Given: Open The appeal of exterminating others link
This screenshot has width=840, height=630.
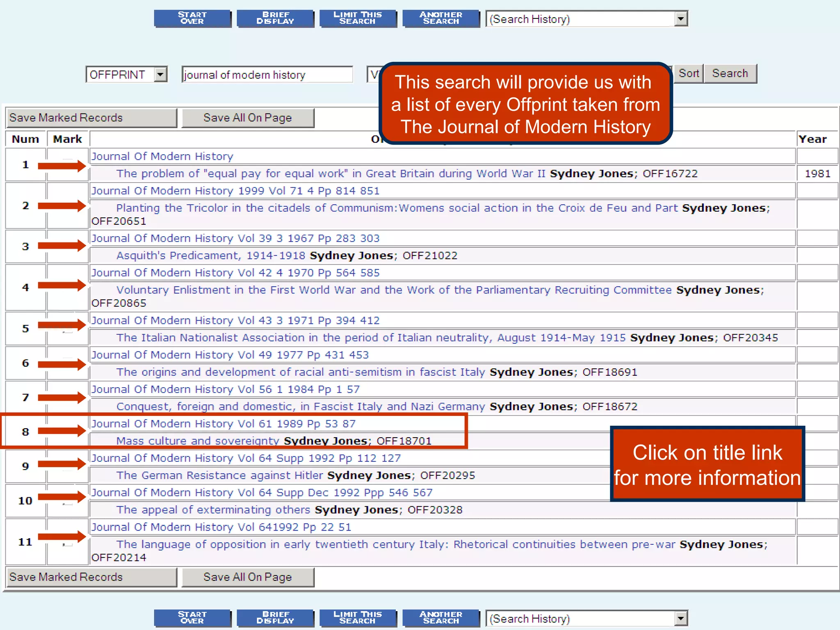Looking at the screenshot, I should 213,510.
